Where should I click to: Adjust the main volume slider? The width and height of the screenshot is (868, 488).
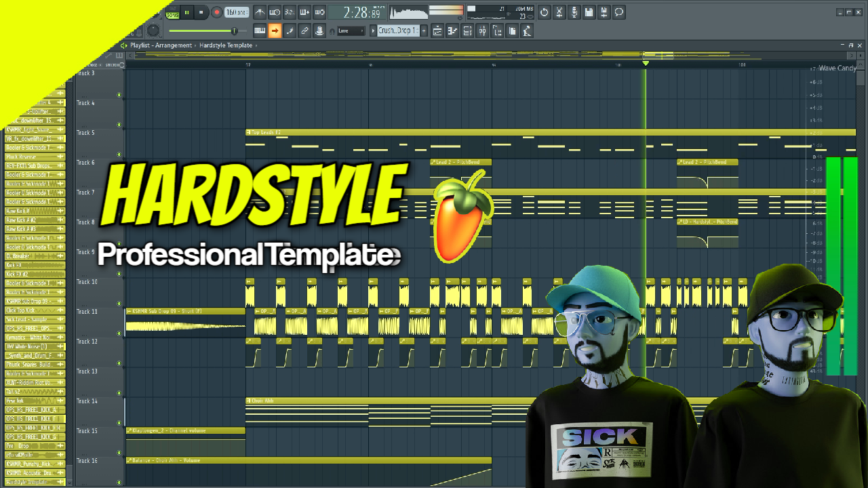[235, 30]
